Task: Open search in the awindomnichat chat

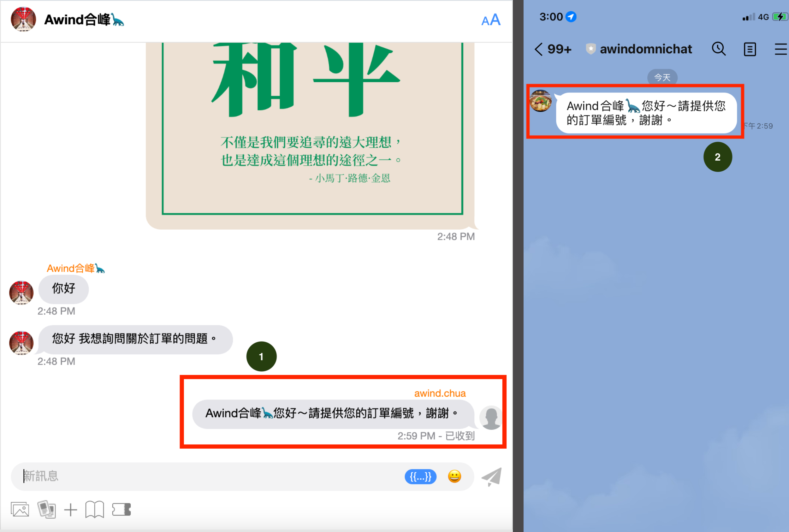Action: point(718,49)
